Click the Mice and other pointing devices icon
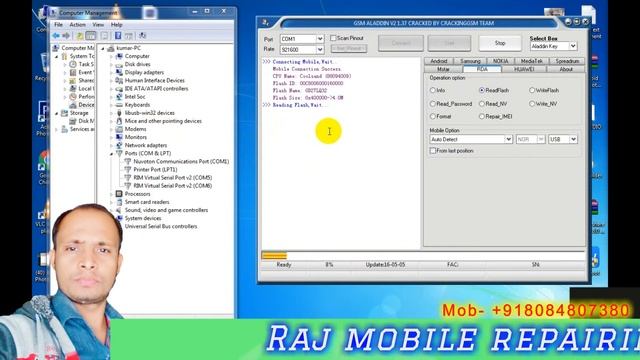The image size is (640, 360). (x=119, y=121)
